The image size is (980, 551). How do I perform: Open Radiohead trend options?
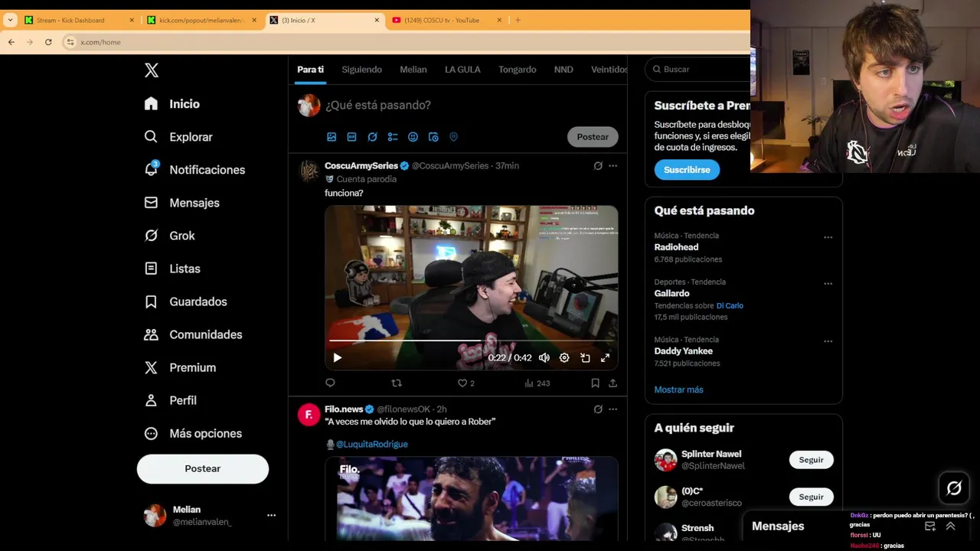click(x=828, y=237)
